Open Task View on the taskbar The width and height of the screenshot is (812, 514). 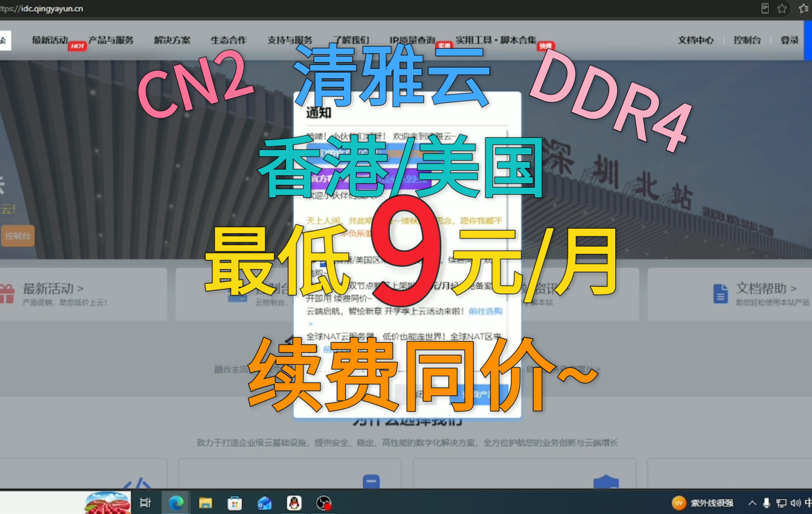pos(145,503)
